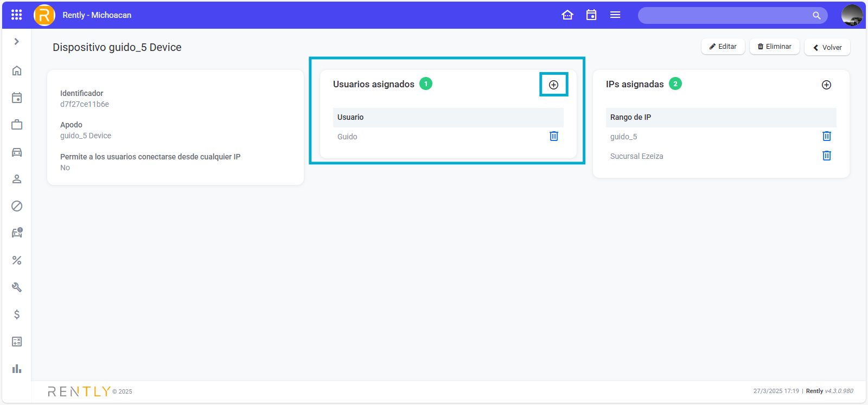Remove the guido_5 IP range
Screen dimensions: 868x405
pyautogui.click(x=826, y=136)
